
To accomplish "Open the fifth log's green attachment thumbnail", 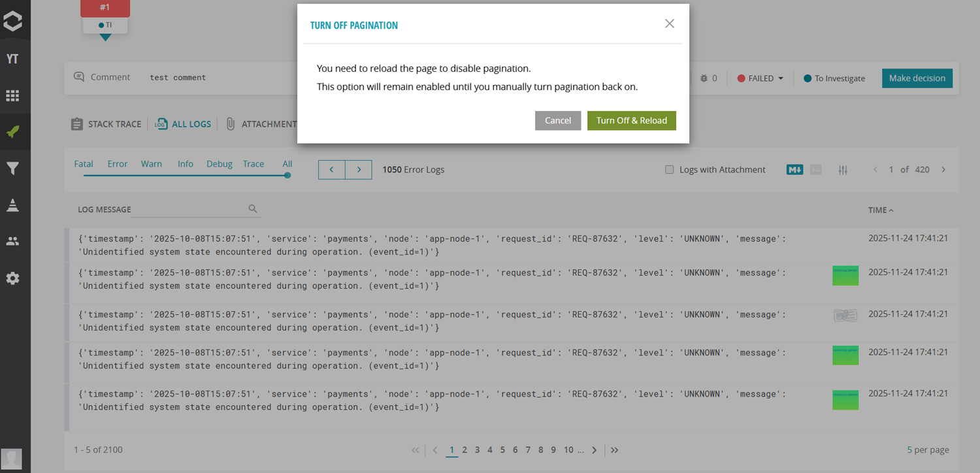I will point(845,400).
